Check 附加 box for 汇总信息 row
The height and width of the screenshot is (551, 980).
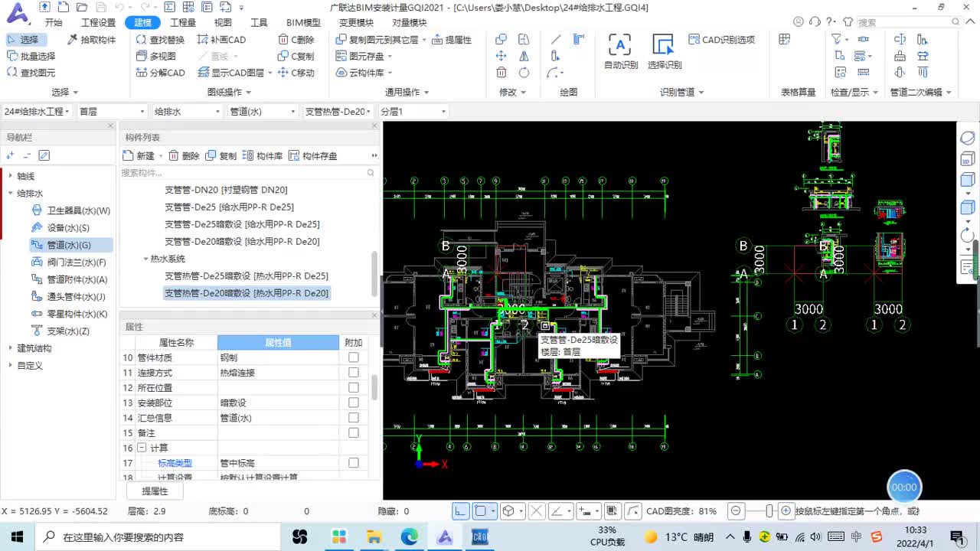point(353,418)
